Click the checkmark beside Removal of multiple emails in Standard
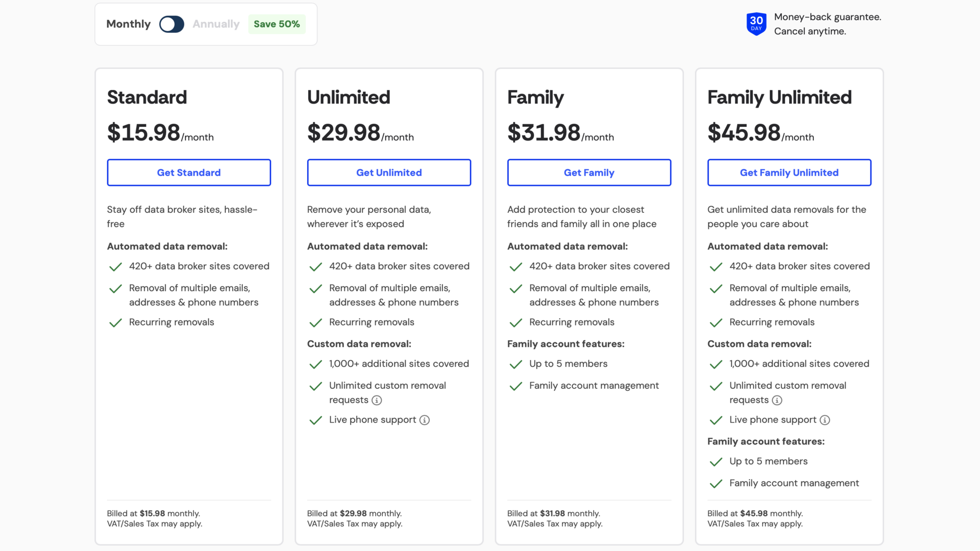This screenshot has width=980, height=551. click(x=115, y=289)
